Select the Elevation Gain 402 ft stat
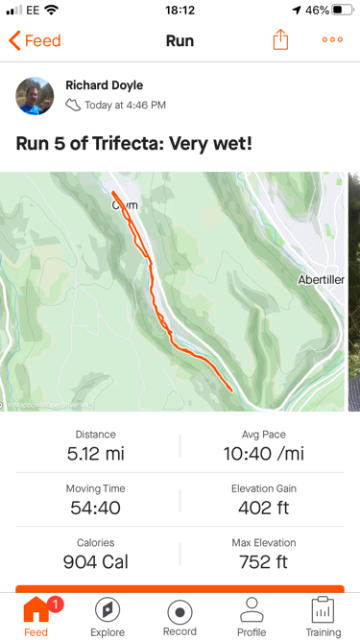 point(263,500)
